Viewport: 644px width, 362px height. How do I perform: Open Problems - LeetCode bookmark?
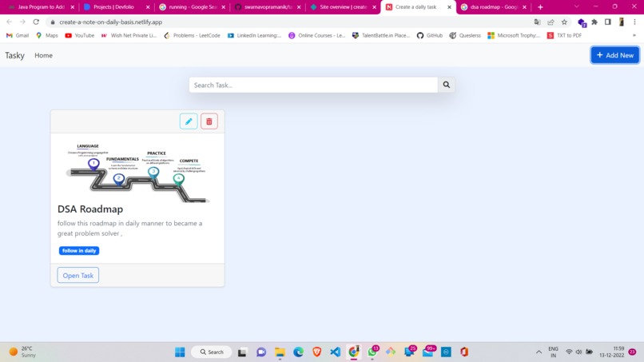(x=192, y=35)
